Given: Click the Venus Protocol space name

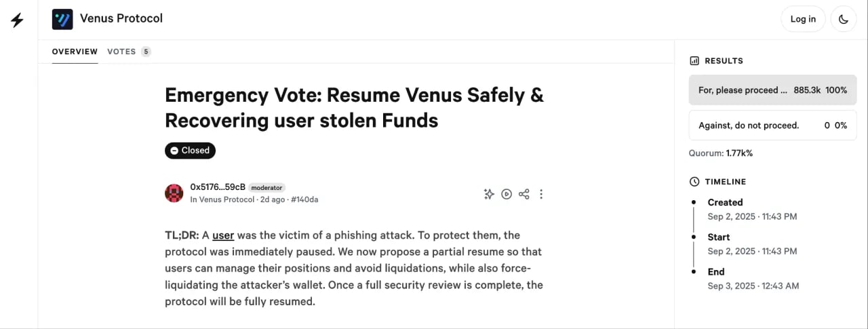Looking at the screenshot, I should tap(121, 18).
